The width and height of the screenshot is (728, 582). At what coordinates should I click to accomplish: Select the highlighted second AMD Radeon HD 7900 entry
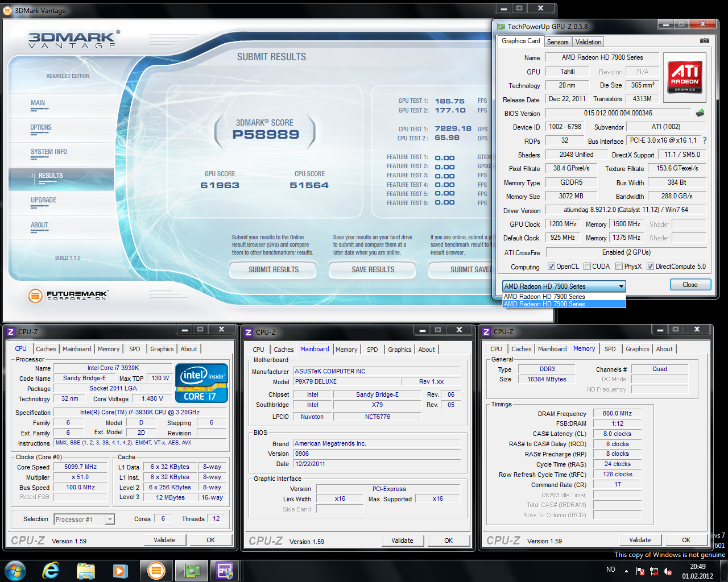pos(564,304)
